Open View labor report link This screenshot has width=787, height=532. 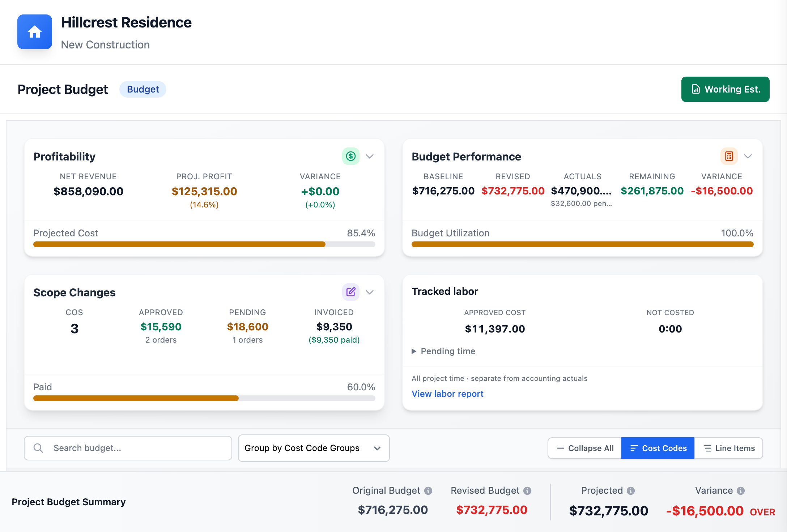(x=447, y=394)
